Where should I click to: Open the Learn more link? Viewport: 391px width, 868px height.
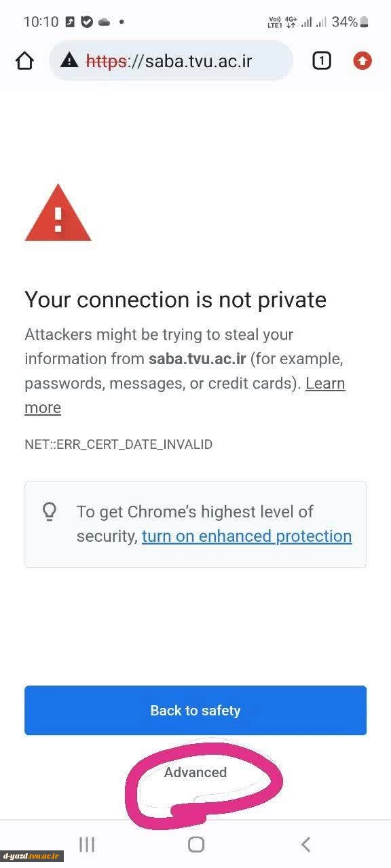(x=185, y=395)
